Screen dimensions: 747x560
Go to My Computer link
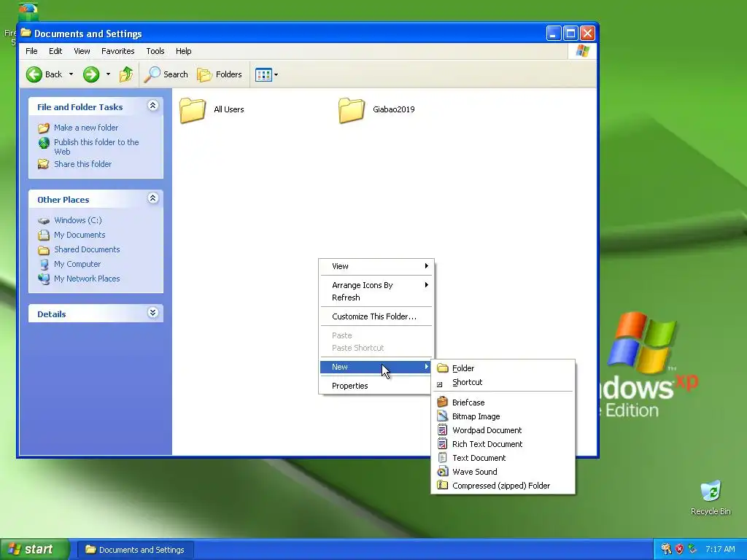(77, 264)
